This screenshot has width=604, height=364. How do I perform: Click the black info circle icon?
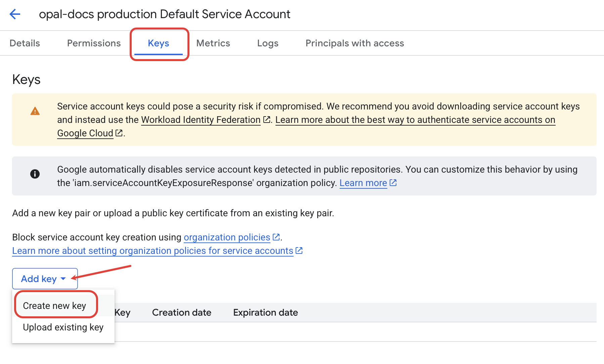point(35,174)
